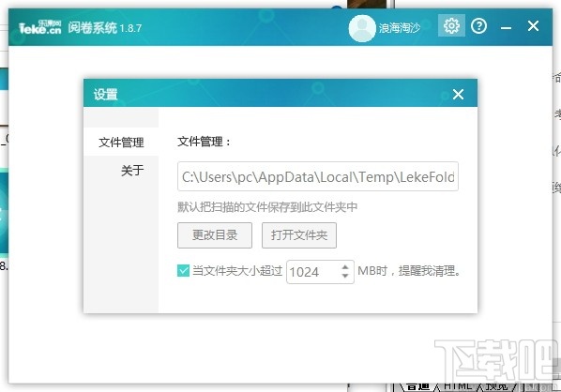Click the 默认把扫描的文件保存到此文件夹中 hint text
Viewport: 561px width, 392px height.
coord(267,206)
